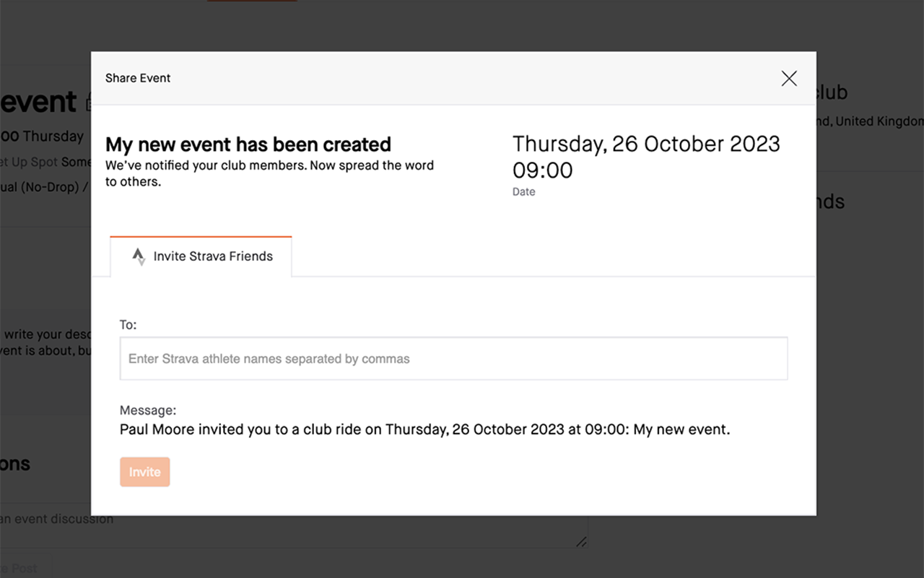The height and width of the screenshot is (578, 924).
Task: Click the 'Message:' label
Action: [x=148, y=410]
